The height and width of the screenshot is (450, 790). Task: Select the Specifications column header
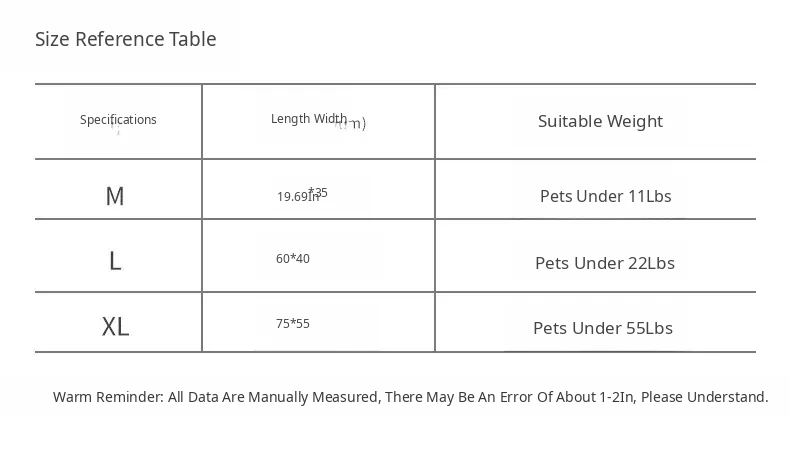118,120
